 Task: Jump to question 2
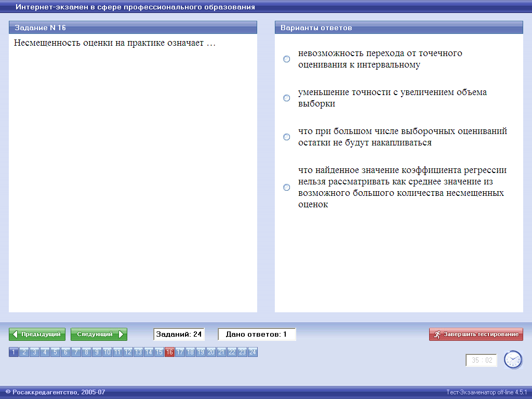pos(24,352)
